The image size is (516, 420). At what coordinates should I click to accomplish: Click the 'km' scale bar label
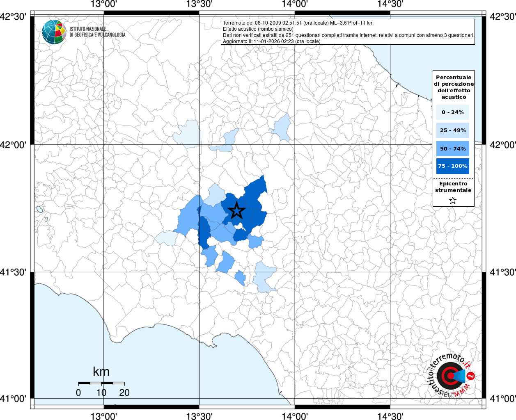[101, 372]
